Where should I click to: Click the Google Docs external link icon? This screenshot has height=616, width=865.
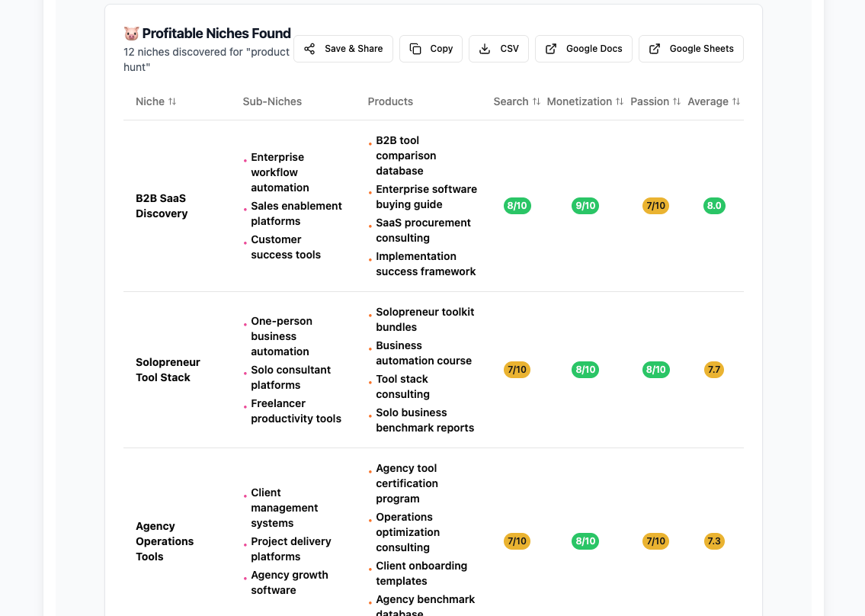551,49
